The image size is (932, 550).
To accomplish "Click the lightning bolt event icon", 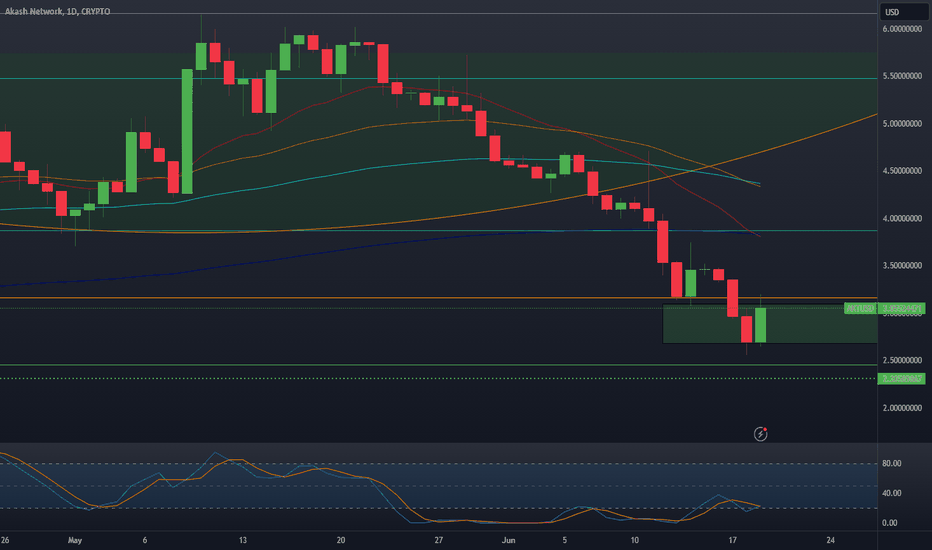I will 760,434.
